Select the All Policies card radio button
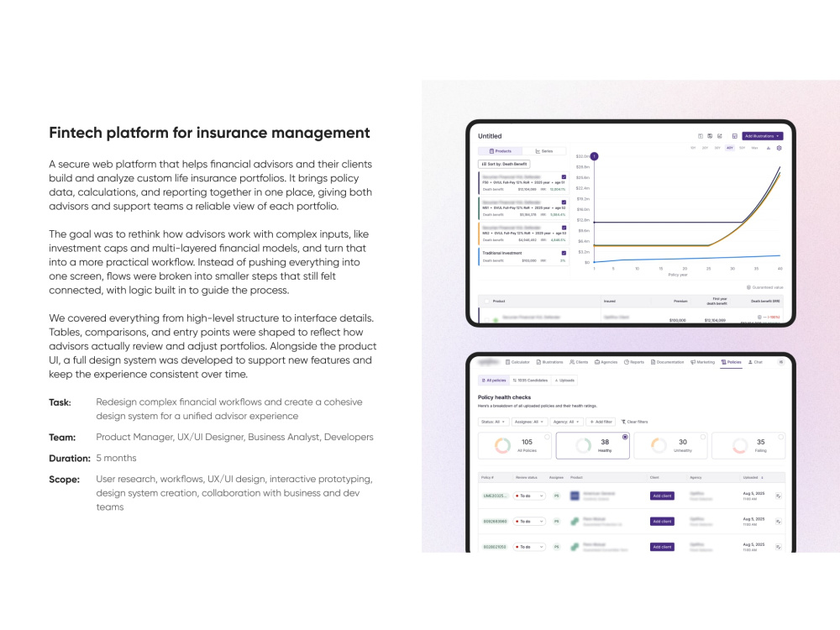Image resolution: width=840 pixels, height=630 pixels. click(x=547, y=437)
